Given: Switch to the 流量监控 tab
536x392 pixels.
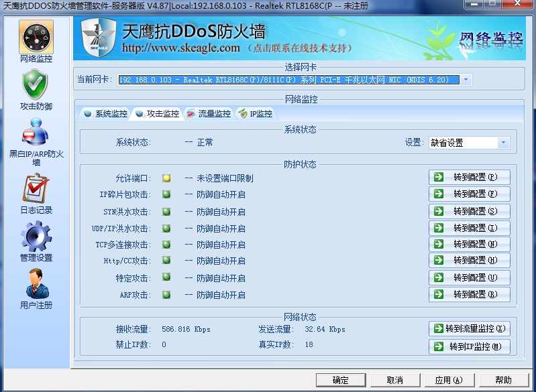Looking at the screenshot, I should [x=209, y=114].
